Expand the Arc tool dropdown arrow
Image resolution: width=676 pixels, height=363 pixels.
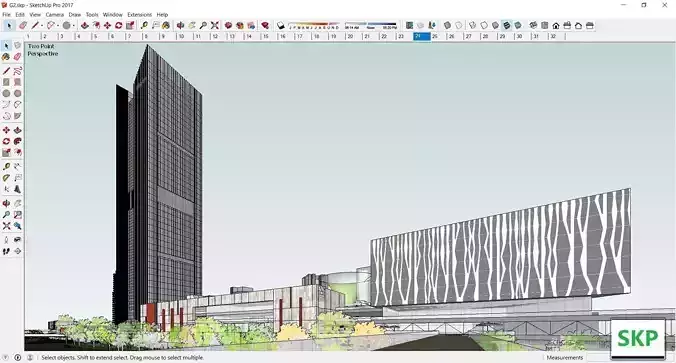pyautogui.click(x=58, y=26)
